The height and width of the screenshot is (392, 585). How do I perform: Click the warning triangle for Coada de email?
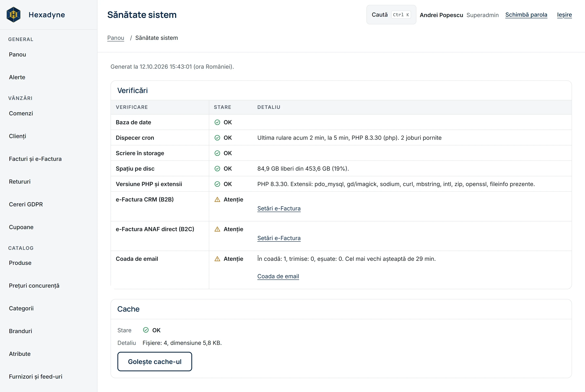pyautogui.click(x=217, y=259)
